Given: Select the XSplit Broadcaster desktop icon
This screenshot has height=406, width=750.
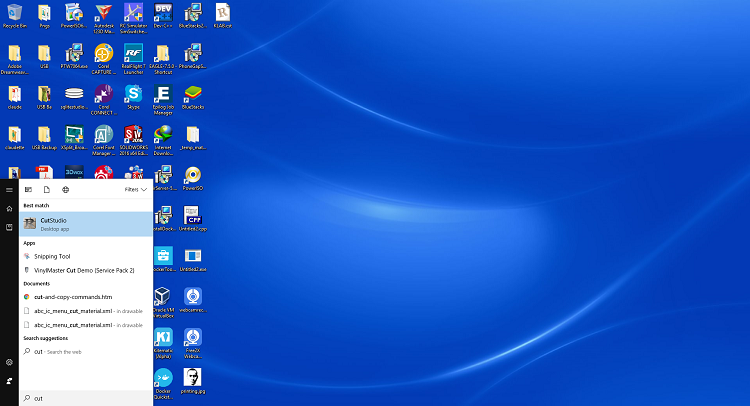Looking at the screenshot, I should (x=74, y=138).
